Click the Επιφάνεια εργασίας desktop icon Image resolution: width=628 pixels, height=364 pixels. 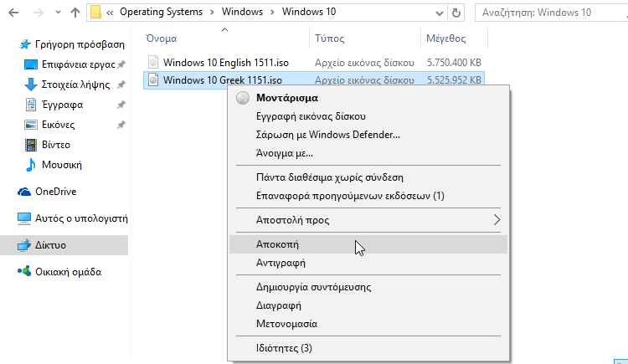pos(31,64)
